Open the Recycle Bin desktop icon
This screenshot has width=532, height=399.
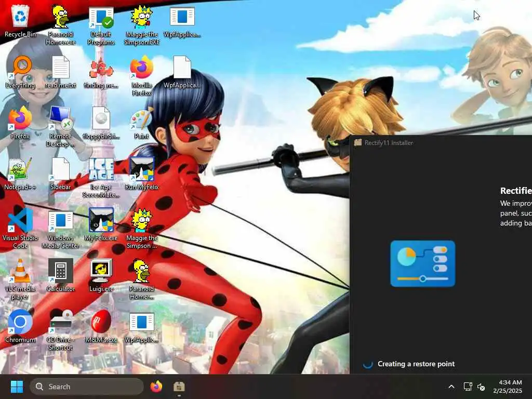[20, 21]
